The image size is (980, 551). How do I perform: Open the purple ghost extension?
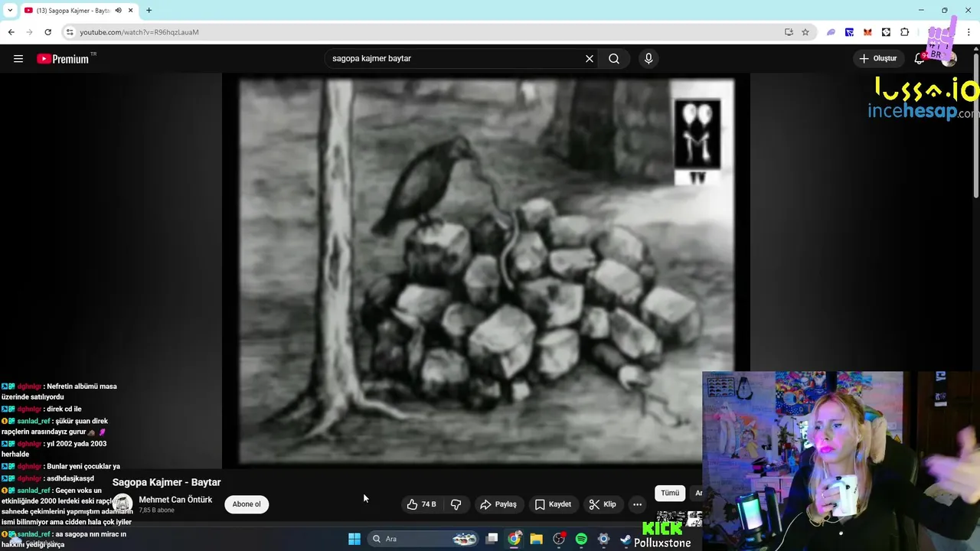[831, 32]
